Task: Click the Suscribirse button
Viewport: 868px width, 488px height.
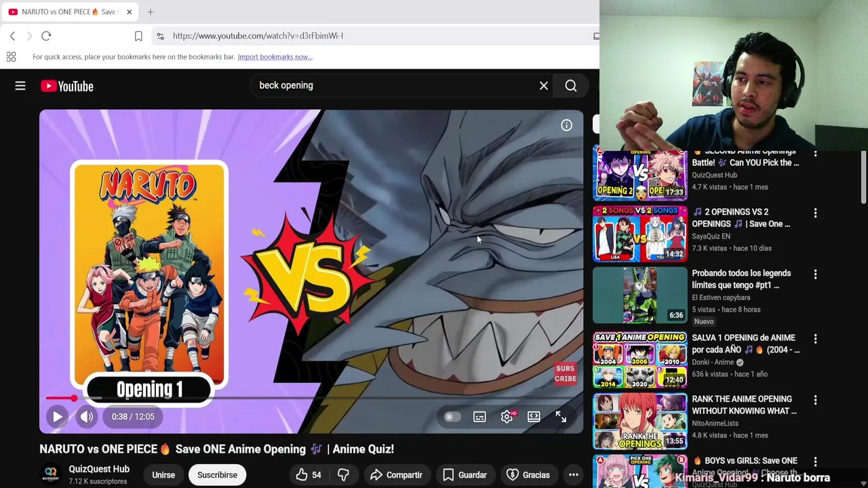Action: click(x=217, y=475)
